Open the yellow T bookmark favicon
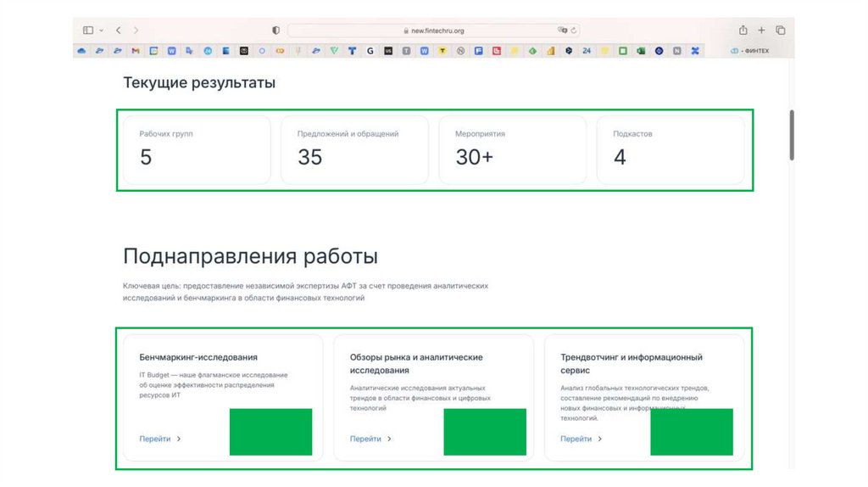The height and width of the screenshot is (487, 868). tap(442, 50)
